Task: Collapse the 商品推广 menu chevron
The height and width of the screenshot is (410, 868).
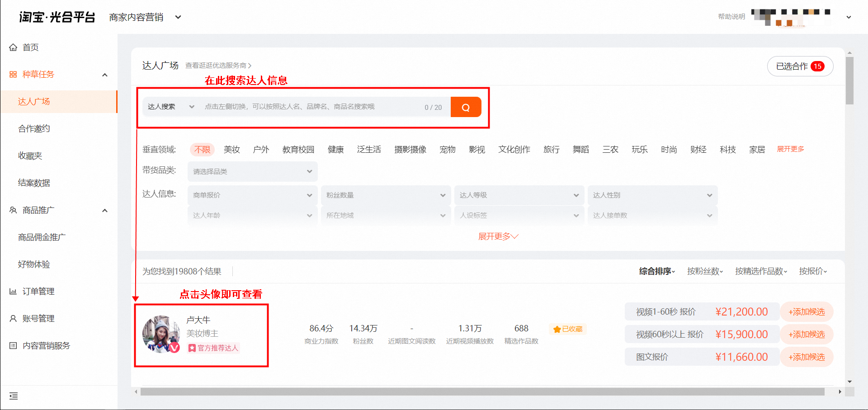Action: (105, 210)
